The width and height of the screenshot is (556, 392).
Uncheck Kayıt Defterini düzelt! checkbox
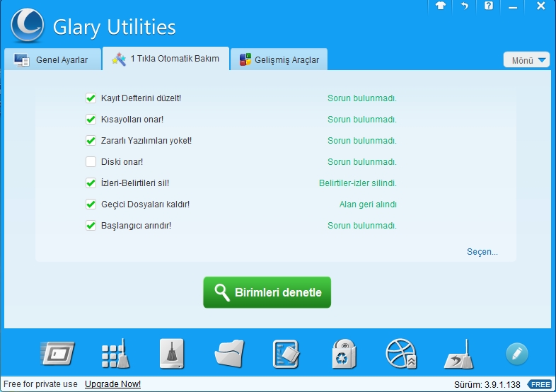click(x=91, y=98)
